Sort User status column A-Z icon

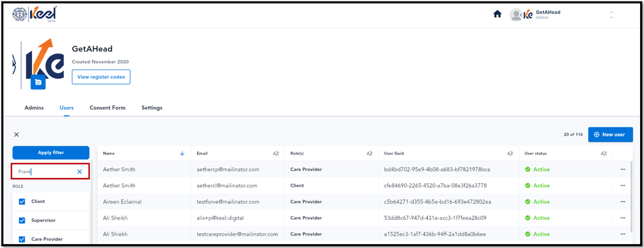coord(604,153)
